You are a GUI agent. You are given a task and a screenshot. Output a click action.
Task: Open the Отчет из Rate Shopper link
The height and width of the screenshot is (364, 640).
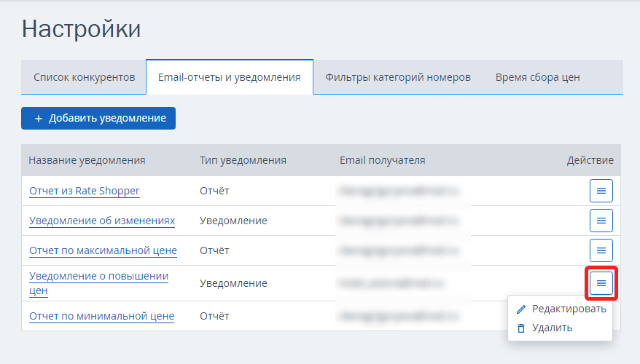click(85, 191)
